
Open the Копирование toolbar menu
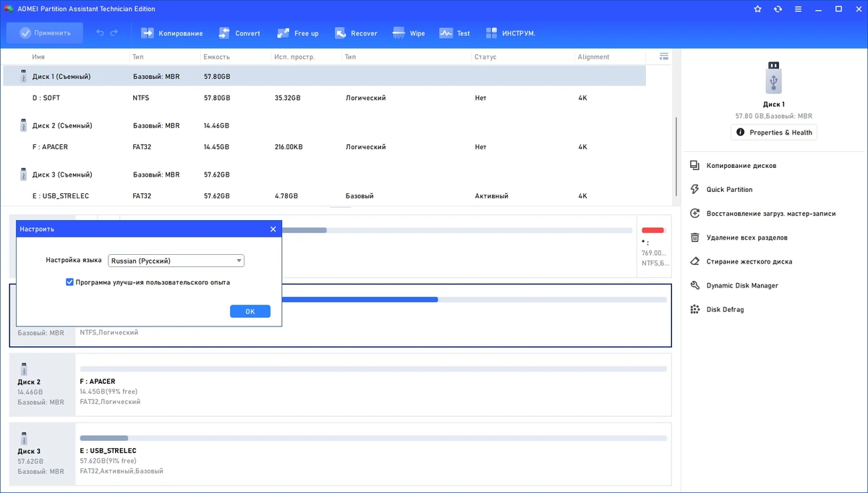(x=171, y=33)
